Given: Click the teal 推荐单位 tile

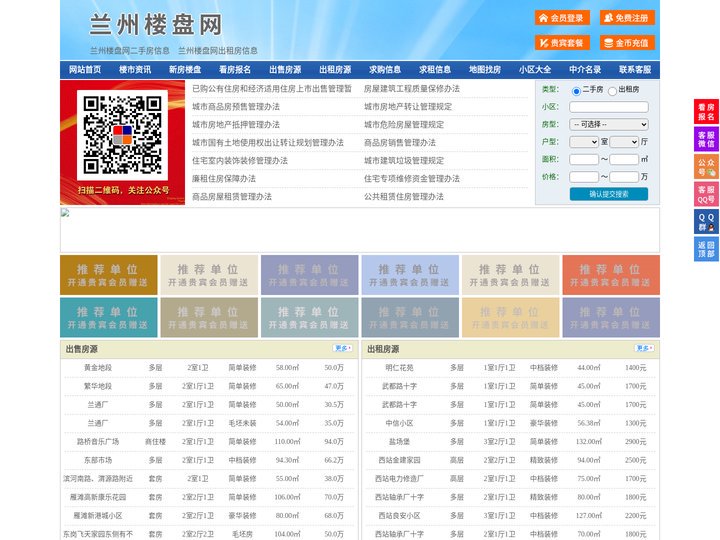Looking at the screenshot, I should 109,317.
